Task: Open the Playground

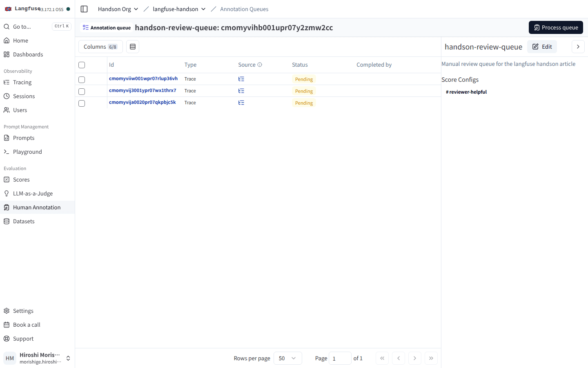Action: point(37,152)
